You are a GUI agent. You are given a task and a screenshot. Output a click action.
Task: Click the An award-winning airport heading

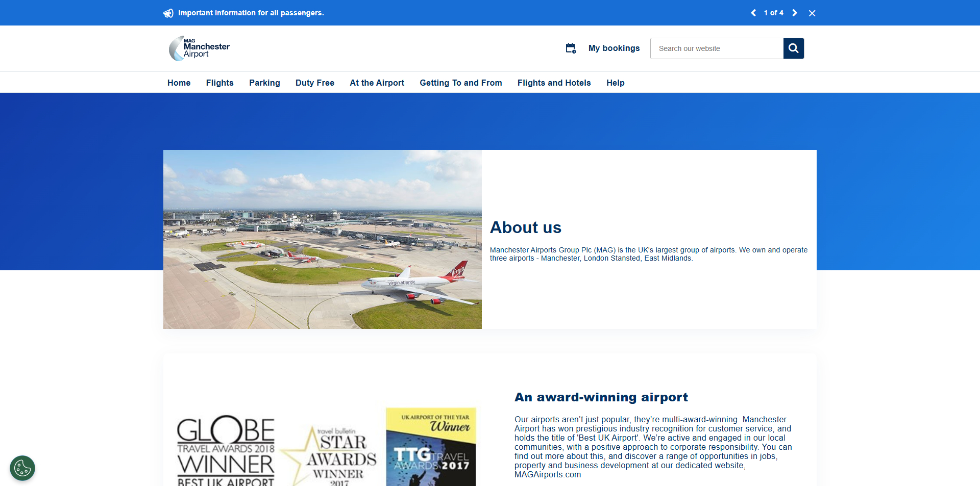(601, 397)
